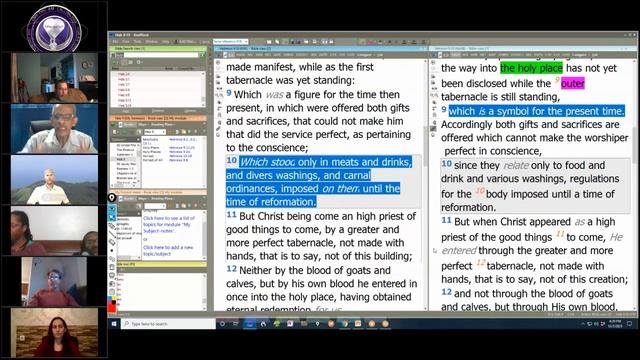The height and width of the screenshot is (360, 640).
Task: Click the taskbar search box
Action: [168, 324]
